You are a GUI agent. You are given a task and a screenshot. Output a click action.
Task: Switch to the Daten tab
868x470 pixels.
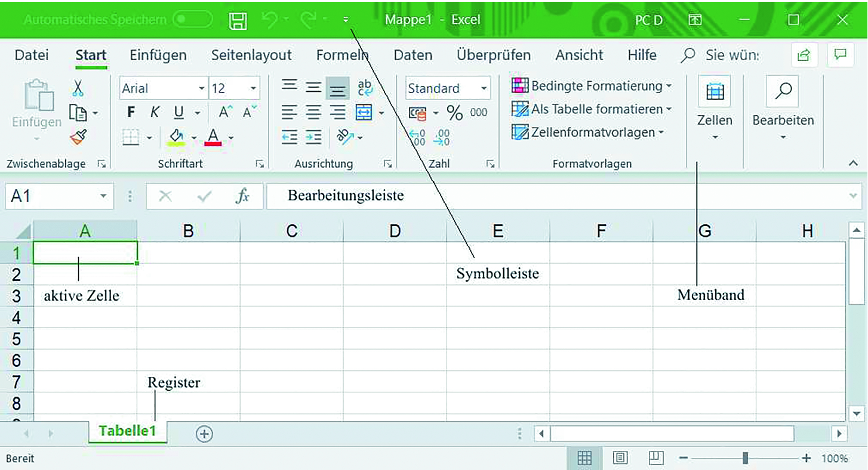coord(413,55)
